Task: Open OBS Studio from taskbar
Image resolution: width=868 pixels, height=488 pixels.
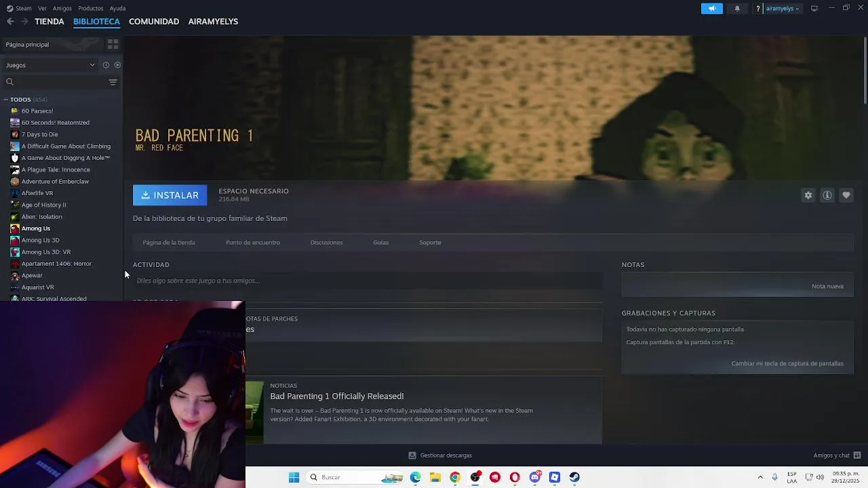Action: pyautogui.click(x=475, y=477)
